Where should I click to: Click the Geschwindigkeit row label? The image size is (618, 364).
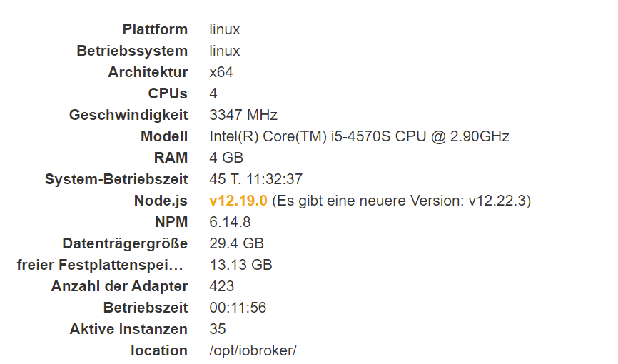[128, 115]
